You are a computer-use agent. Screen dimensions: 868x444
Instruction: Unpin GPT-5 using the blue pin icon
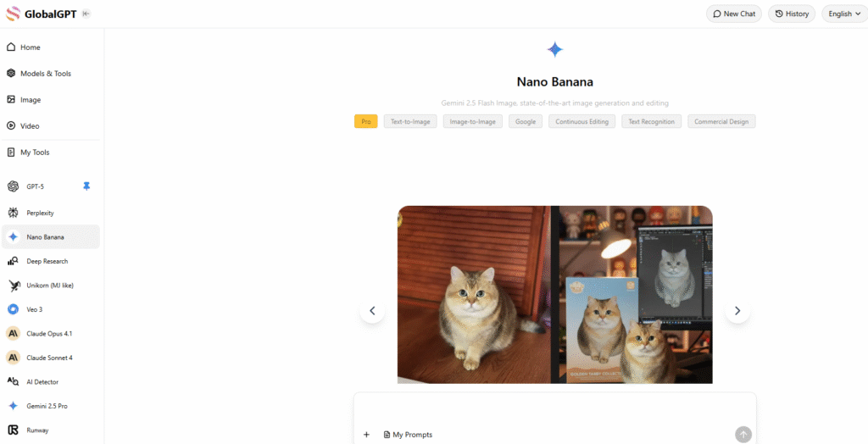coord(86,186)
